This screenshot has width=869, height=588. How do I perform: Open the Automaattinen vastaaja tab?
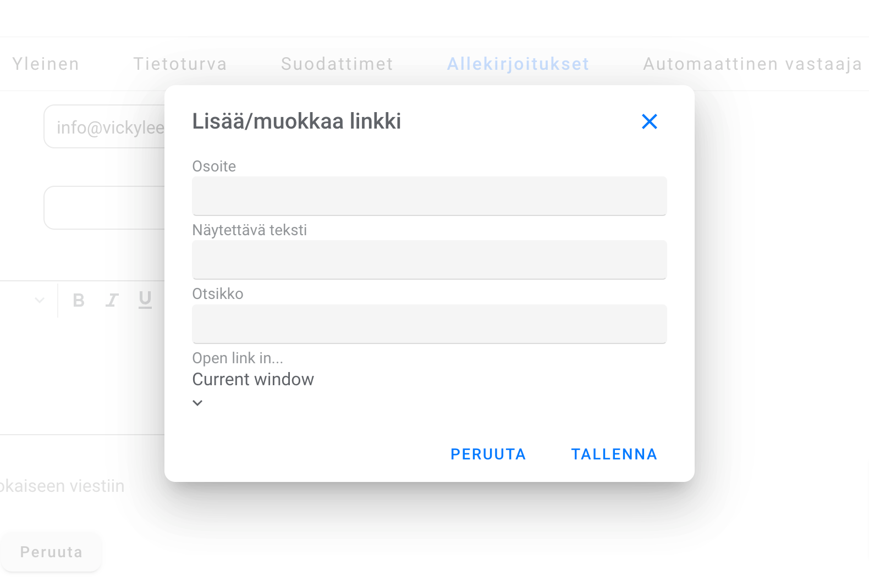[752, 64]
